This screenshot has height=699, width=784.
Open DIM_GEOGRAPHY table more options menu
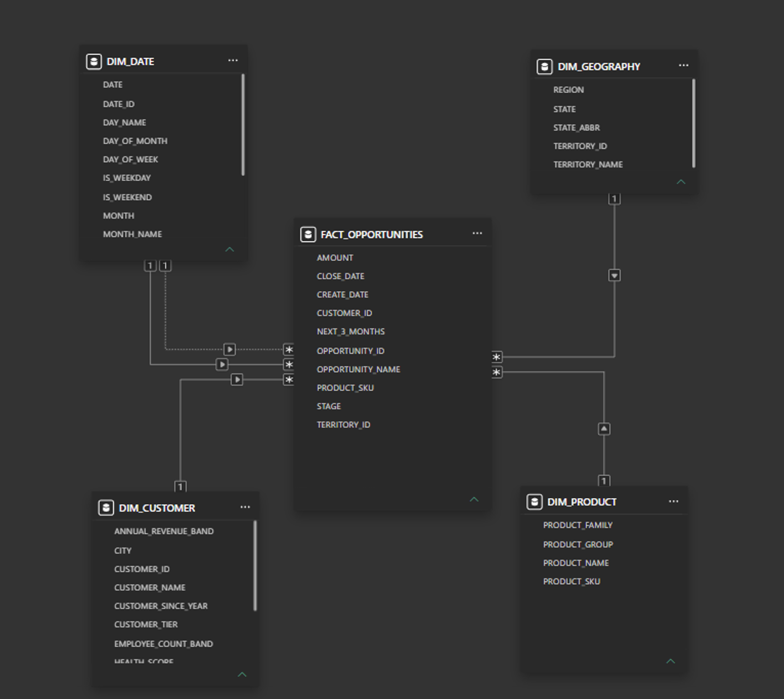[684, 65]
